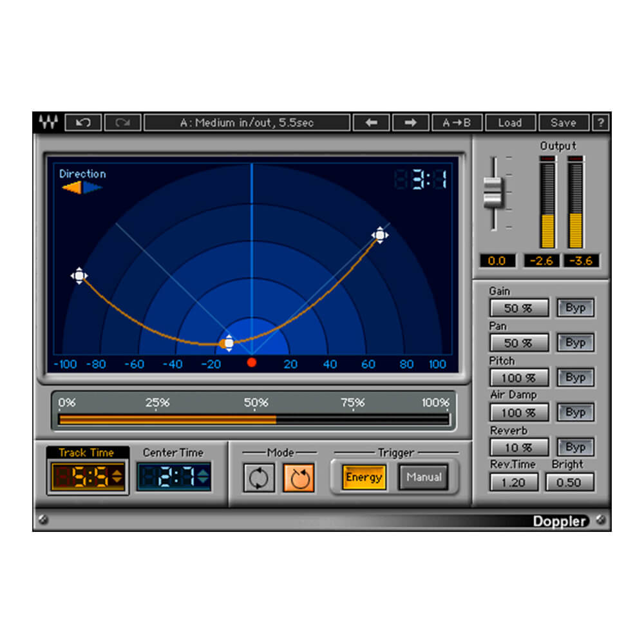Screen dimensions: 644x644
Task: Select the blue right Direction arrow
Action: click(92, 187)
